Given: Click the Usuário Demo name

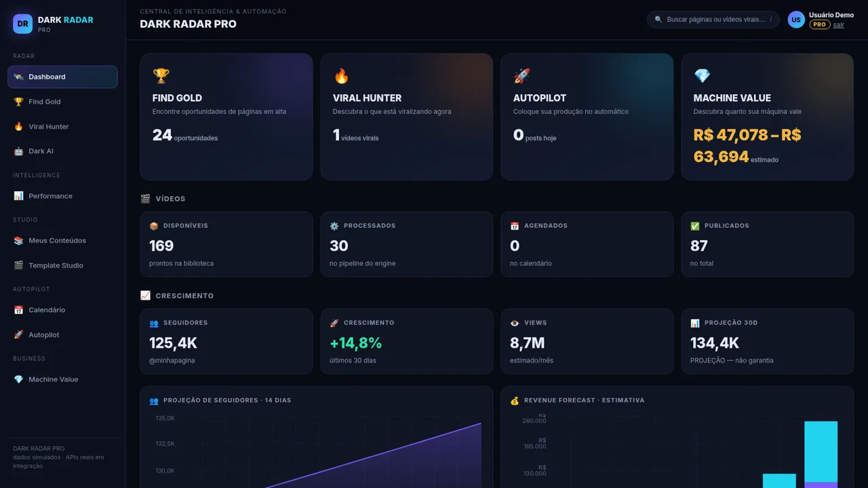Looking at the screenshot, I should pyautogui.click(x=831, y=15).
